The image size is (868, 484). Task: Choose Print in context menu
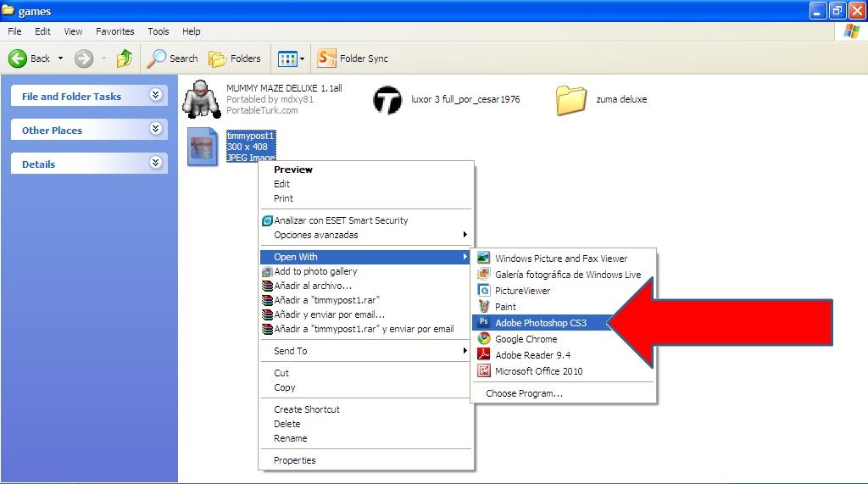(366, 198)
